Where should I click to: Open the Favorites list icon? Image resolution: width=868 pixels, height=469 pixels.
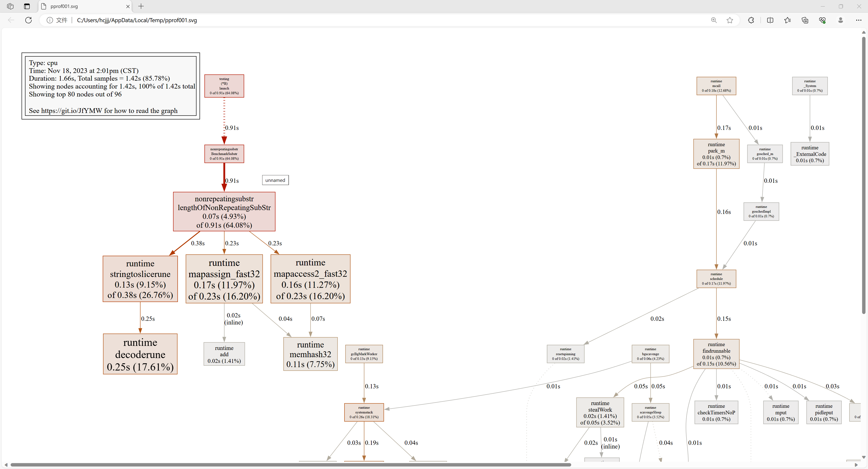(x=788, y=20)
